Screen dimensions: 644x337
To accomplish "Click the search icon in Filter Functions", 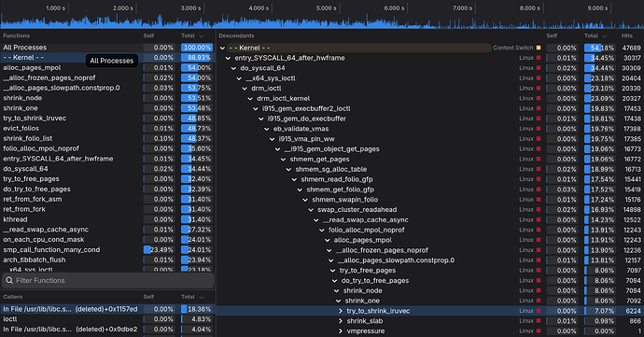I will click(x=9, y=280).
